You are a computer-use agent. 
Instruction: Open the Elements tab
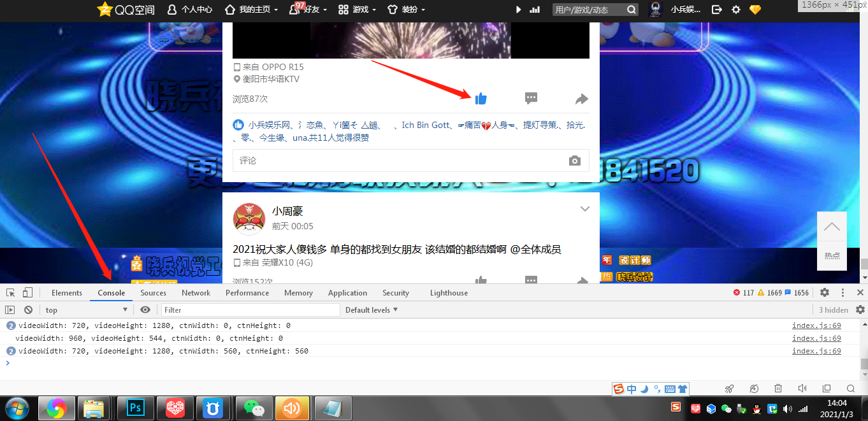pyautogui.click(x=67, y=293)
